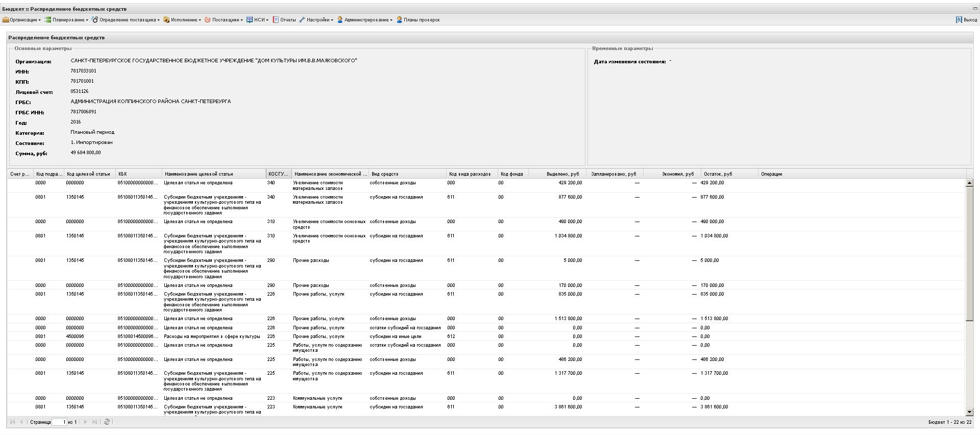
Task: Open the Исполнение menu
Action: (182, 20)
